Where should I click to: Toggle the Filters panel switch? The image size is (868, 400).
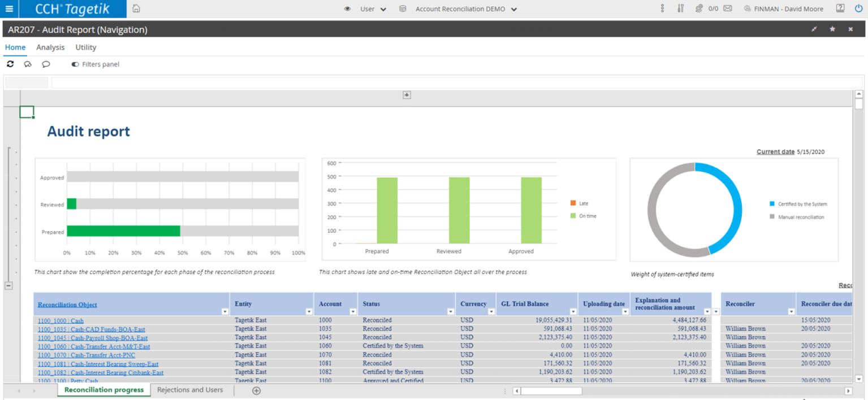tap(75, 64)
